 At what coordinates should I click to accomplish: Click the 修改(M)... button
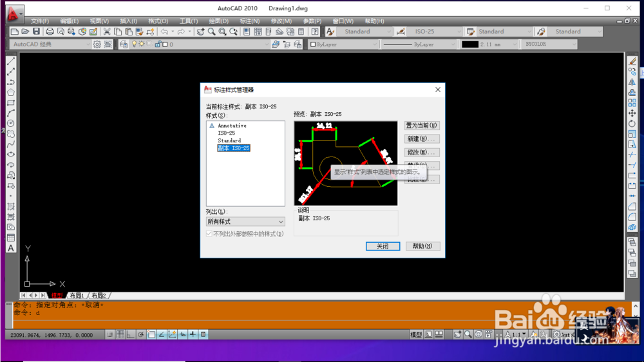click(421, 153)
